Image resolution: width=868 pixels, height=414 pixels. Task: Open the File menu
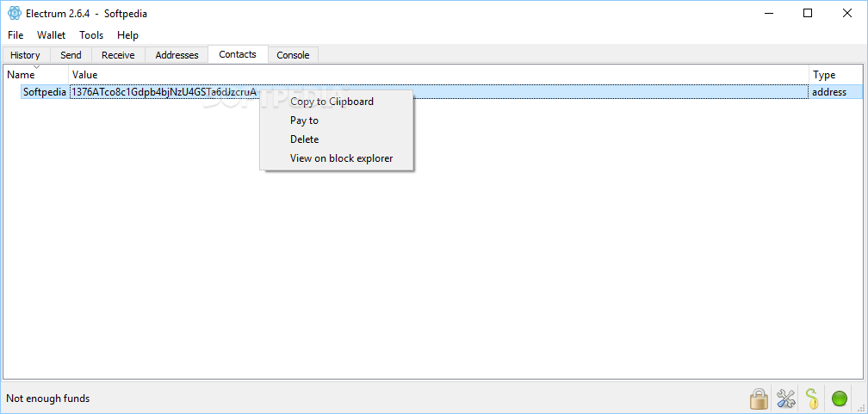tap(15, 35)
